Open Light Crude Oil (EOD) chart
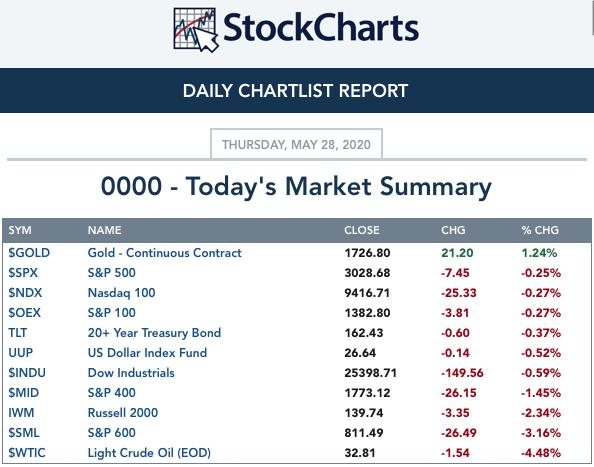Viewport: 594px width, 467px height. point(149,453)
